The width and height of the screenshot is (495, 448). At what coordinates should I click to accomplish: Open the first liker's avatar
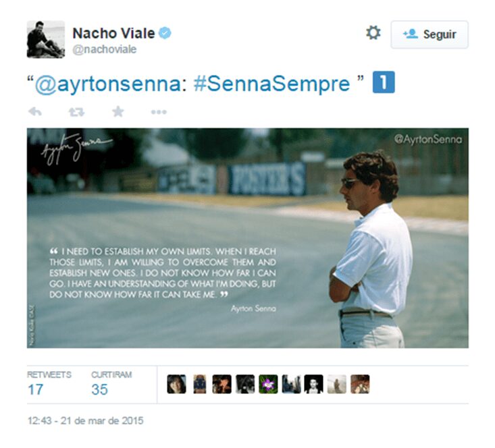(x=176, y=384)
